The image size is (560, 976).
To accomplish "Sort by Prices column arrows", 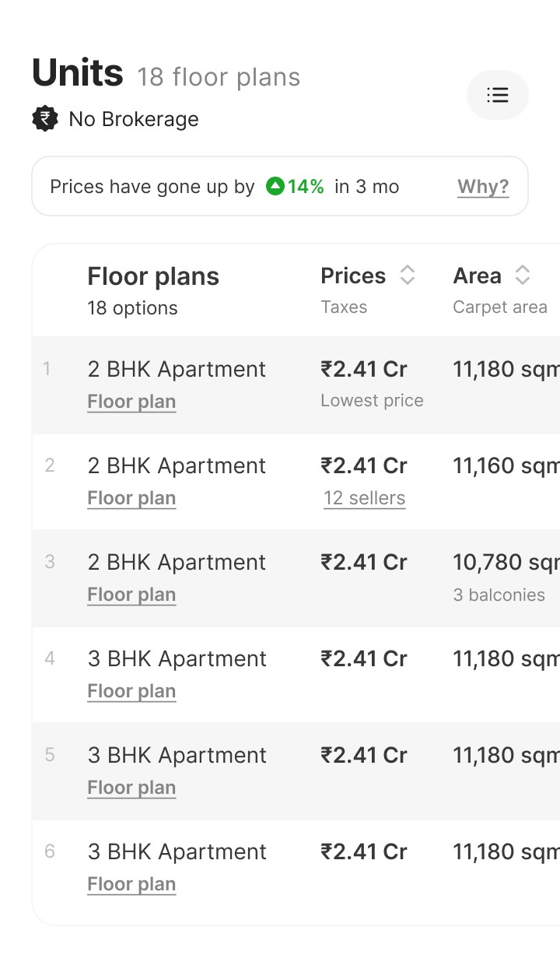I will tap(408, 276).
